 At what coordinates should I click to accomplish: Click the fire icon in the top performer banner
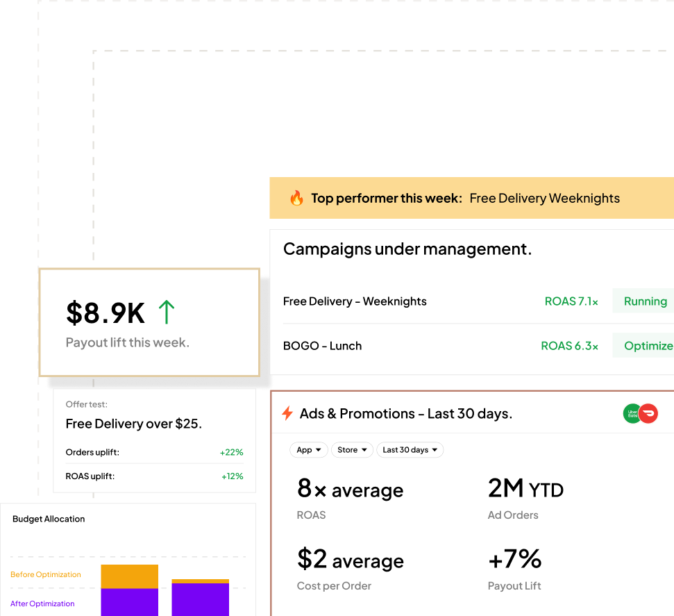[296, 198]
